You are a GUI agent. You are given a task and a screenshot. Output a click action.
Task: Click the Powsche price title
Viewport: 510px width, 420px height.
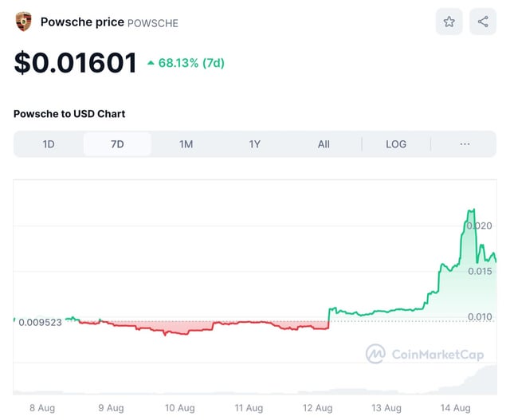(x=82, y=22)
